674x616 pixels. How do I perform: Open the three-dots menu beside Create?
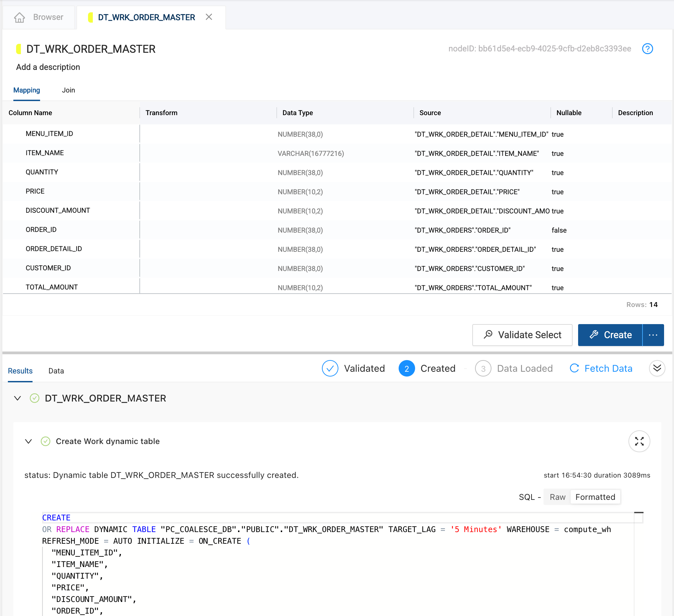click(x=653, y=335)
